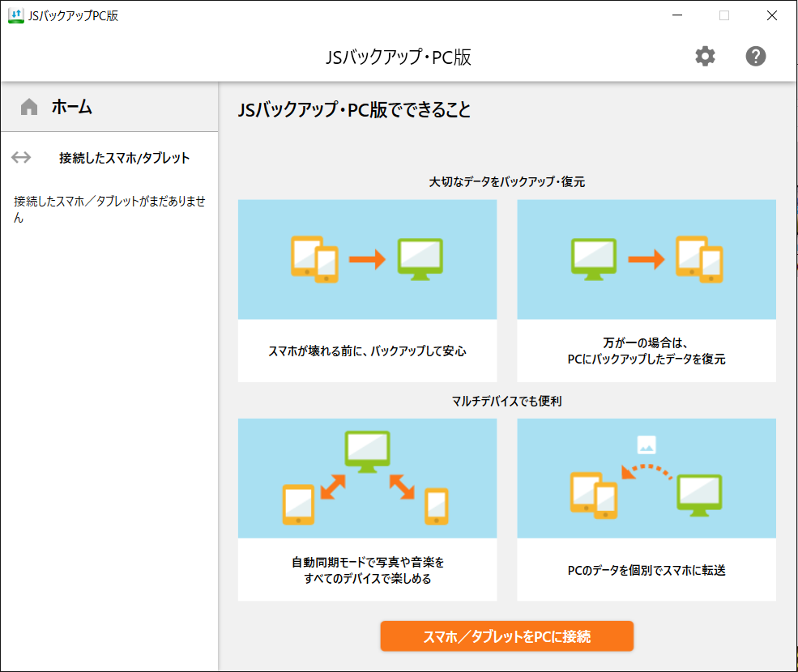The width and height of the screenshot is (798, 672).
Task: Click the JSバックアップPC版 app icon in title bar
Action: coord(15,15)
